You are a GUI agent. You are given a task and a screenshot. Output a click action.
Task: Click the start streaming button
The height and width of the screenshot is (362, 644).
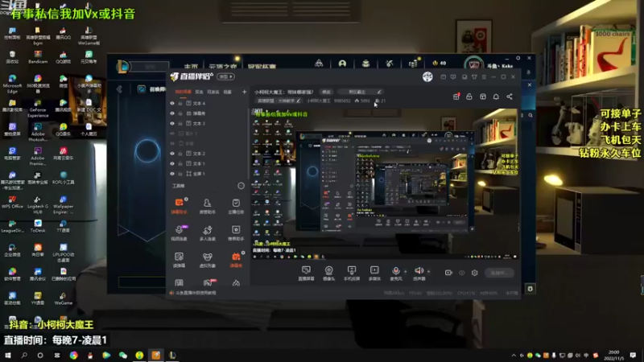[x=499, y=273]
